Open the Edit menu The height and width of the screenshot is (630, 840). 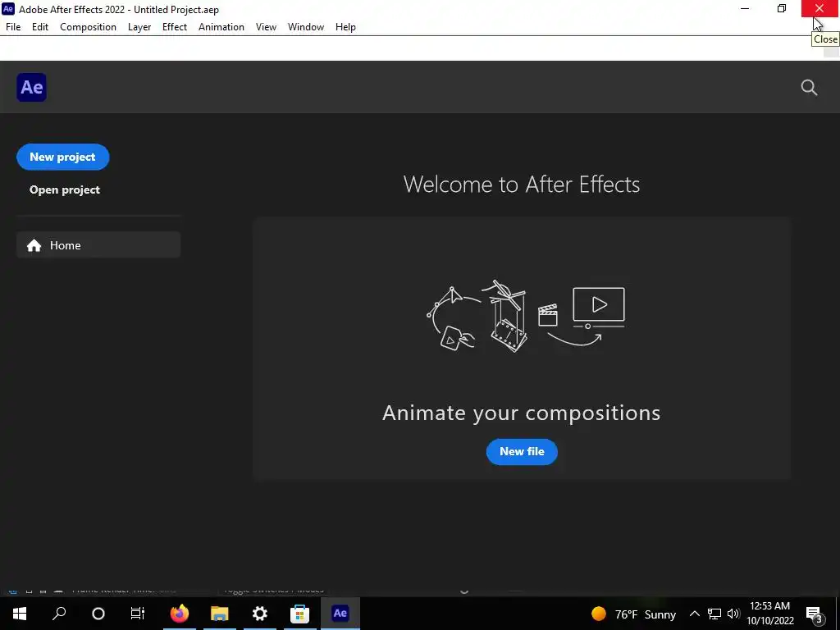(40, 27)
